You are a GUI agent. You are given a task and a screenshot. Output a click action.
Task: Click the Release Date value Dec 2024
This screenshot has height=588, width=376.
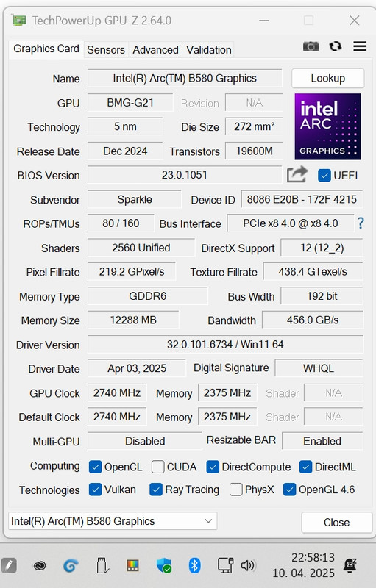(125, 151)
